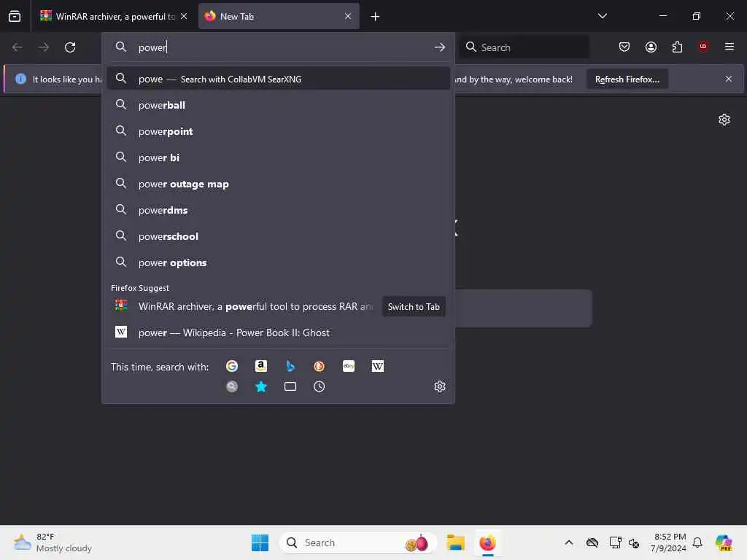The width and height of the screenshot is (747, 560).
Task: Search this time with Amazon
Action: [260, 366]
